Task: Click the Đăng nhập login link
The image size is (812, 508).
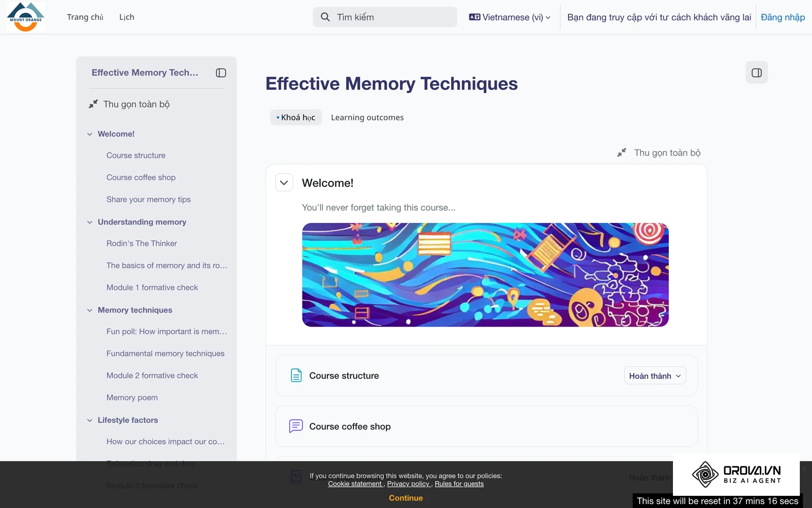Action: (x=783, y=17)
